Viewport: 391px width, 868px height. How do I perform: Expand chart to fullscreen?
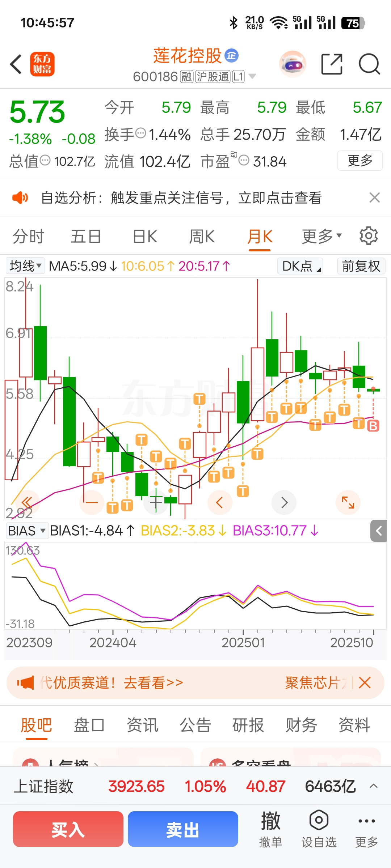[348, 502]
